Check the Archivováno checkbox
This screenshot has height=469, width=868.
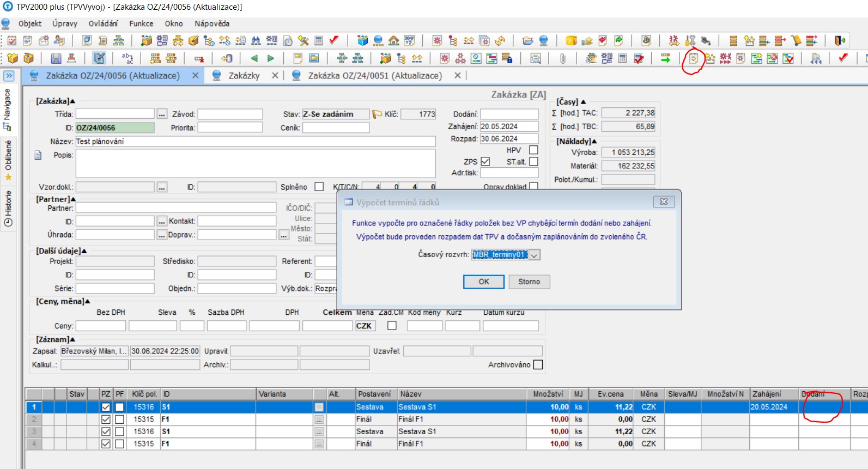538,365
